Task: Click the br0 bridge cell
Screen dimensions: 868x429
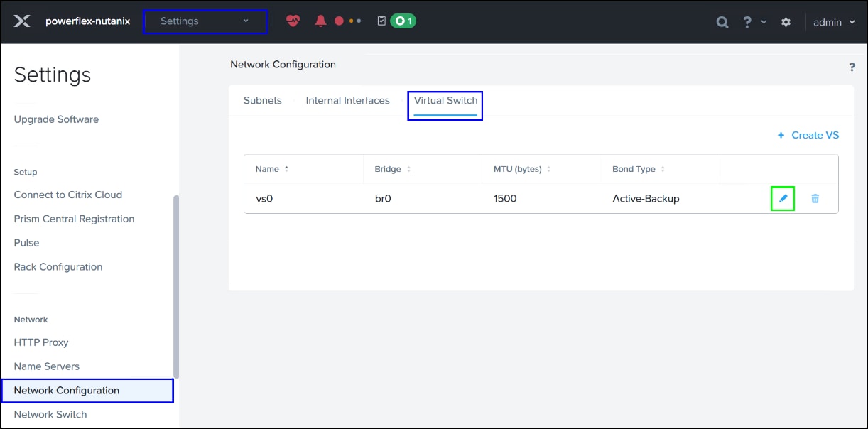Action: point(383,198)
